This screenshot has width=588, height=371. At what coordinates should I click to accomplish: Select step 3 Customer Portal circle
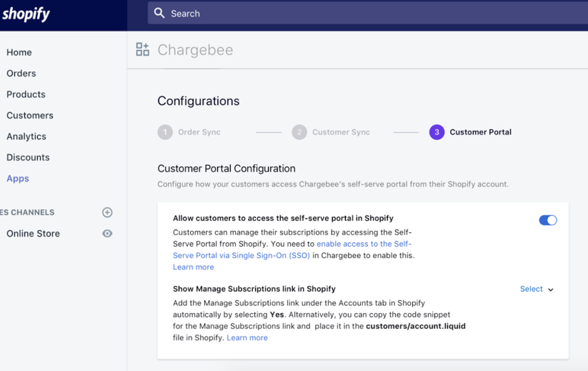pos(437,132)
